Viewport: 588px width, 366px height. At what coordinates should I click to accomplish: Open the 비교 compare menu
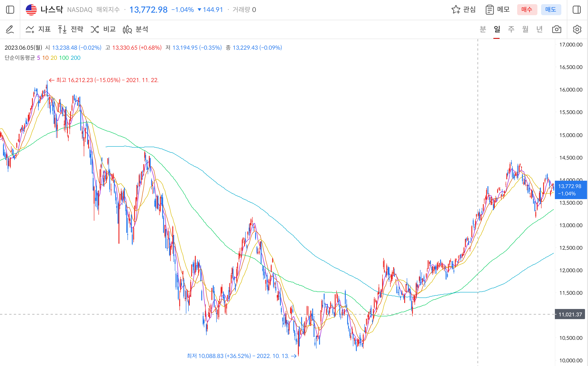(103, 29)
